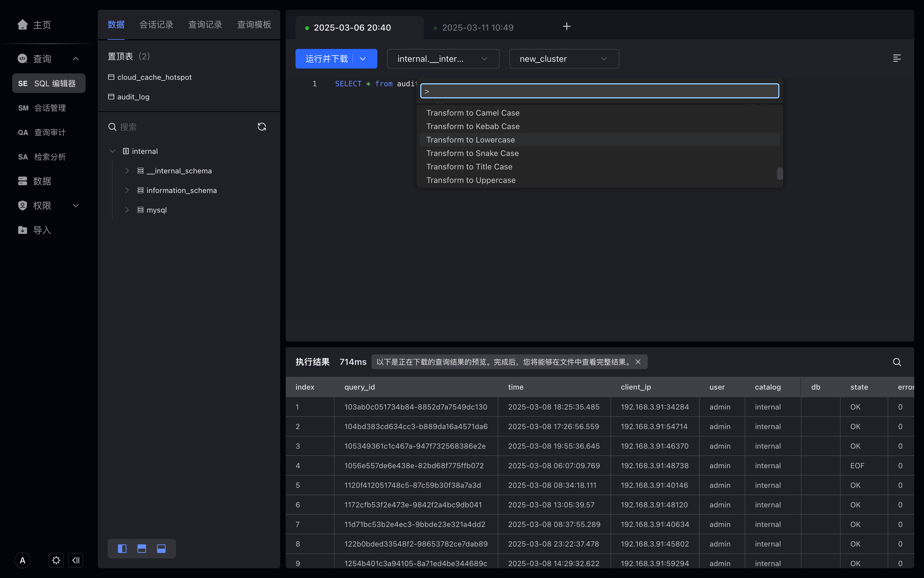
Task: Toggle left panel layout button
Action: click(x=122, y=549)
